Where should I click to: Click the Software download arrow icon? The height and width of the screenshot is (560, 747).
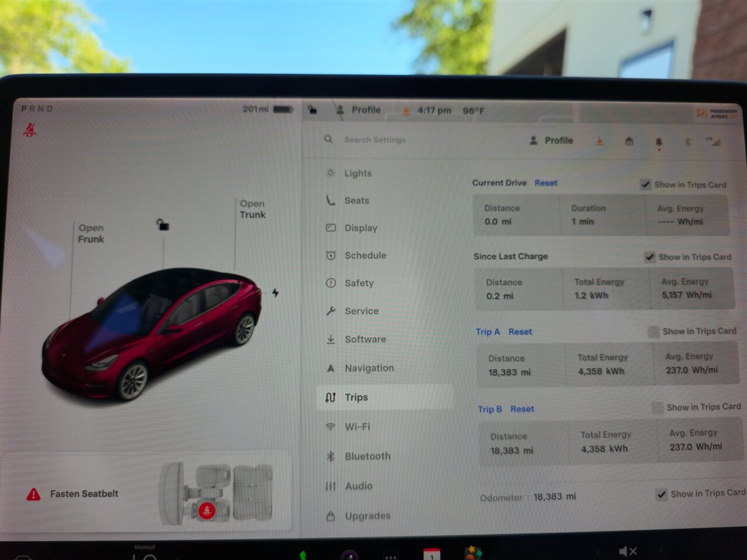[x=331, y=339]
